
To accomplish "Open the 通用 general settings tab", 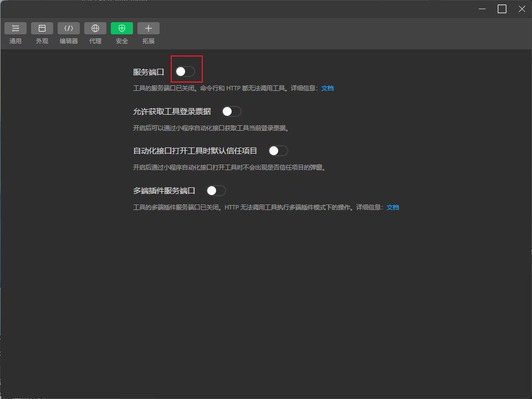I will tap(16, 33).
